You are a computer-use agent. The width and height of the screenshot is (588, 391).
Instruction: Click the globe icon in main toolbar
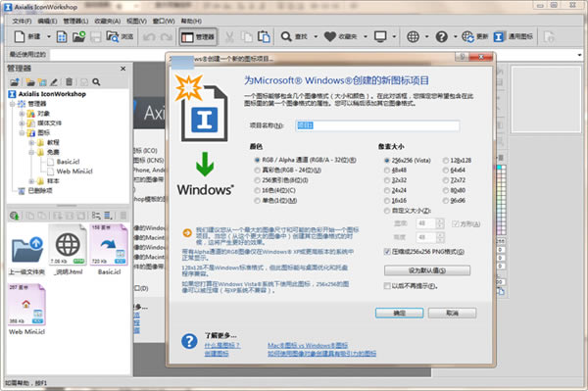click(413, 36)
